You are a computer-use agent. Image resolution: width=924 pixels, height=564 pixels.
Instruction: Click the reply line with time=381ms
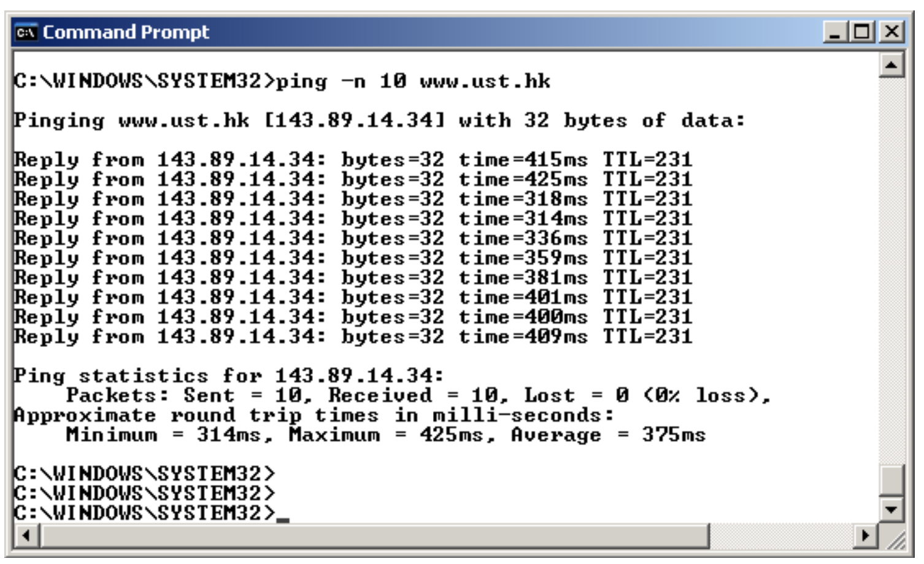click(353, 278)
